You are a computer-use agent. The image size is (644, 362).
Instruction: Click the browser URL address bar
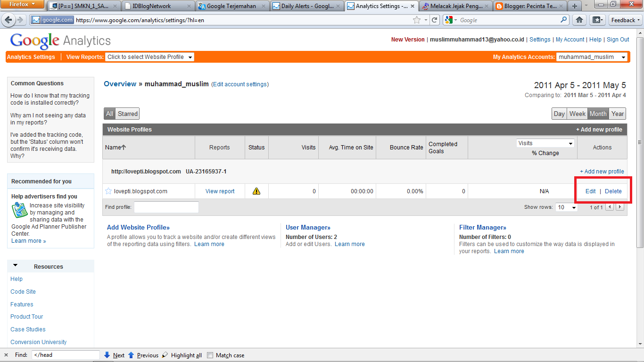click(x=242, y=20)
